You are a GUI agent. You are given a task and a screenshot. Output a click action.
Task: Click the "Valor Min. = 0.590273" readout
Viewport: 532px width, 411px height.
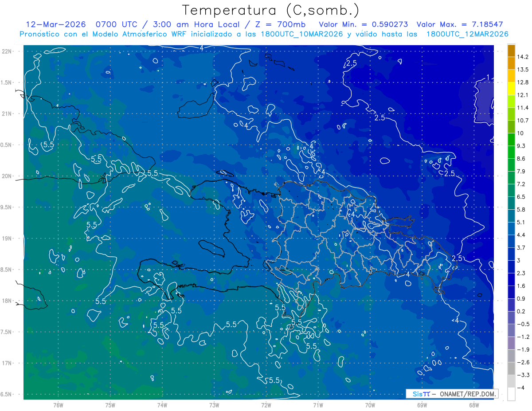point(364,24)
